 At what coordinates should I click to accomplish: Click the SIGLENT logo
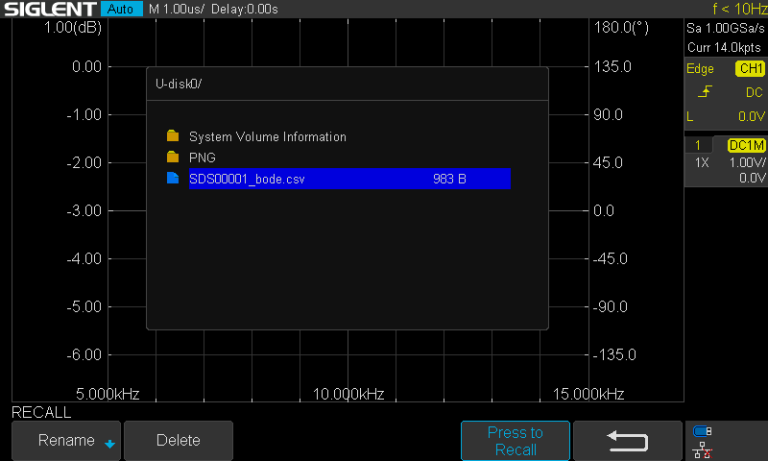point(49,9)
